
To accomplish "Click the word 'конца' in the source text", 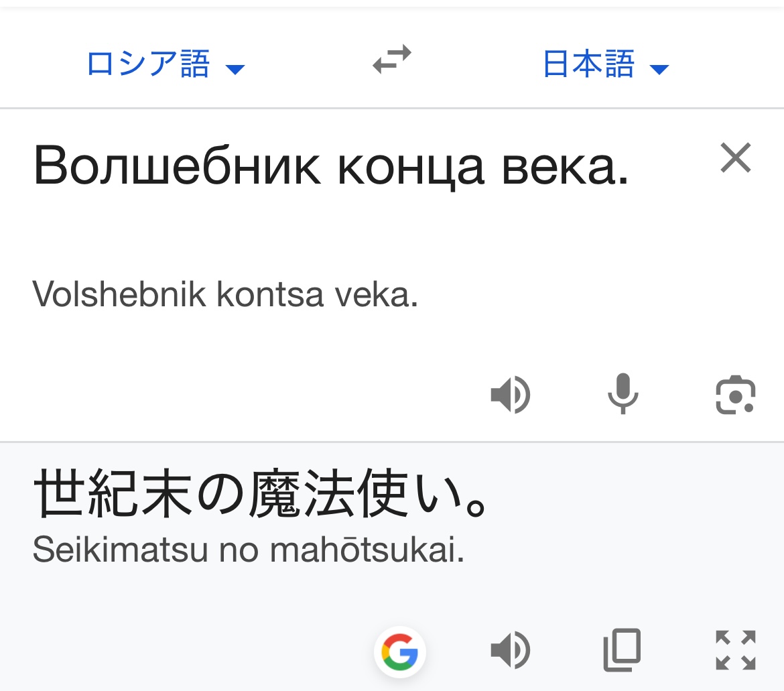I will click(410, 166).
